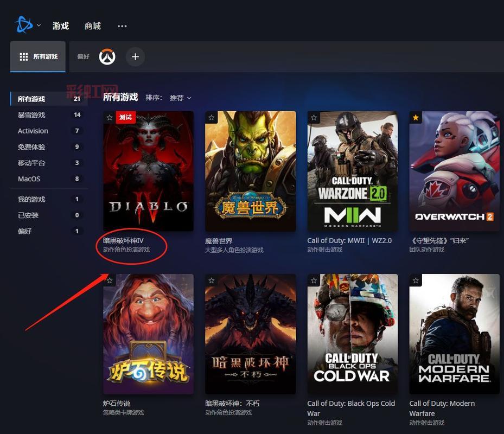Show 已安装 games

[x=49, y=215]
